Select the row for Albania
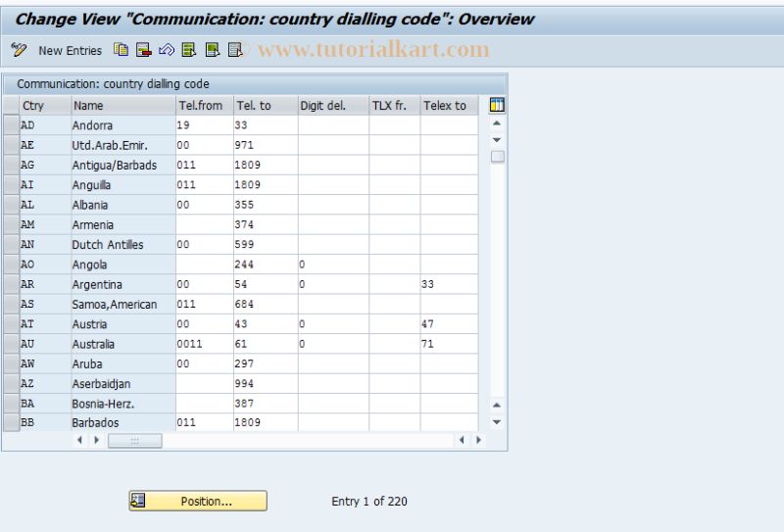 [x=11, y=205]
